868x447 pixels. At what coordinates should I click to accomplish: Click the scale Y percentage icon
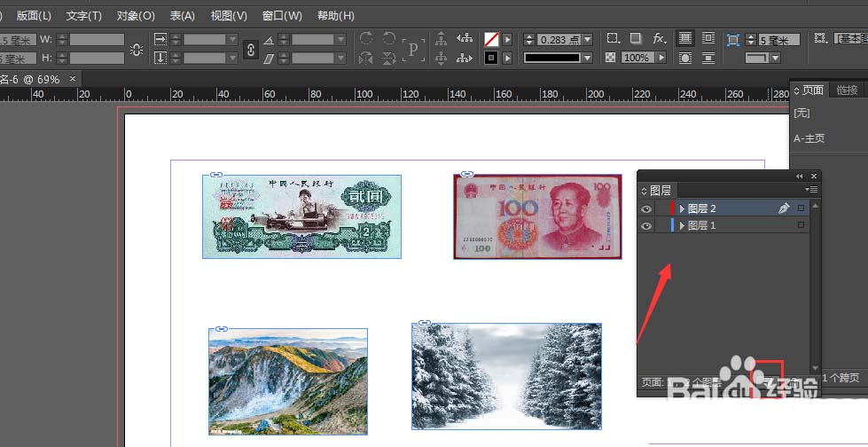(160, 58)
